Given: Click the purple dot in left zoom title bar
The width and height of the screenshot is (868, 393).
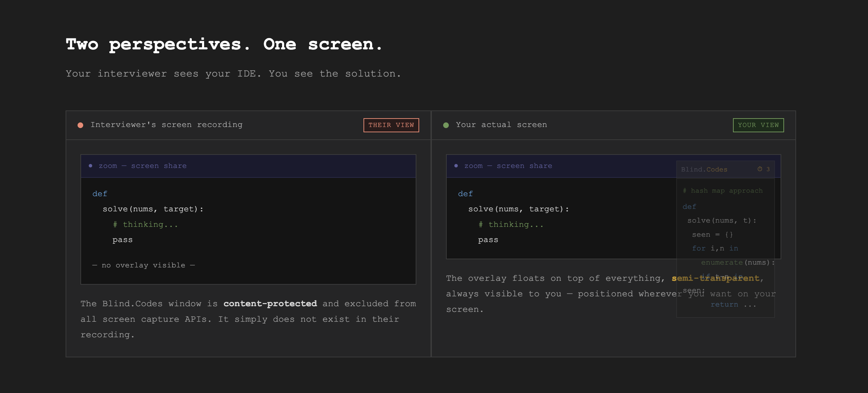Looking at the screenshot, I should click(x=91, y=166).
